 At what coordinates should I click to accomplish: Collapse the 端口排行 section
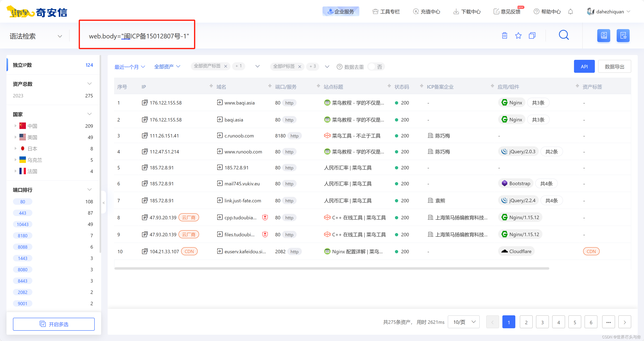point(89,190)
